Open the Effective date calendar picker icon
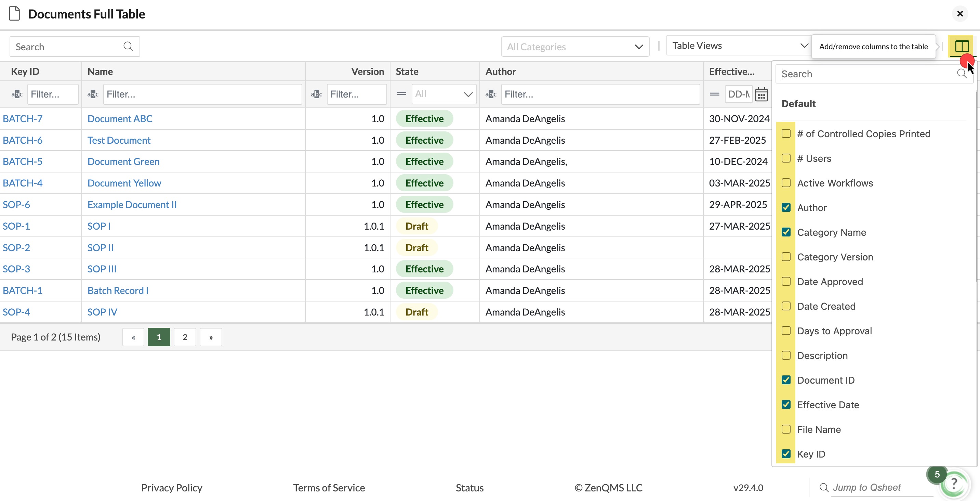The width and height of the screenshot is (980, 501). (761, 94)
